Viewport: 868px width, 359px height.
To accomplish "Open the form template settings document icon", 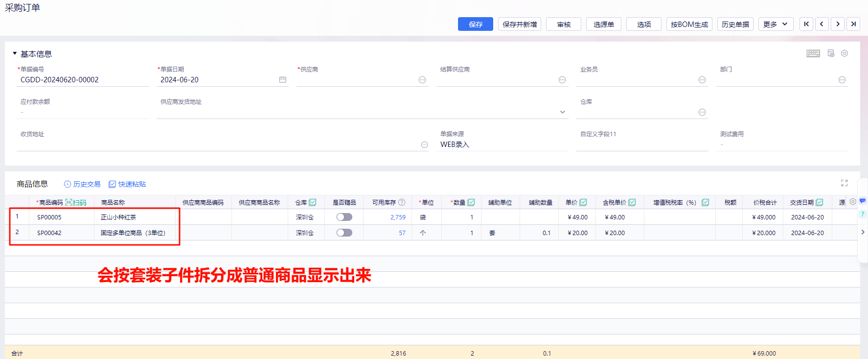I will (831, 53).
